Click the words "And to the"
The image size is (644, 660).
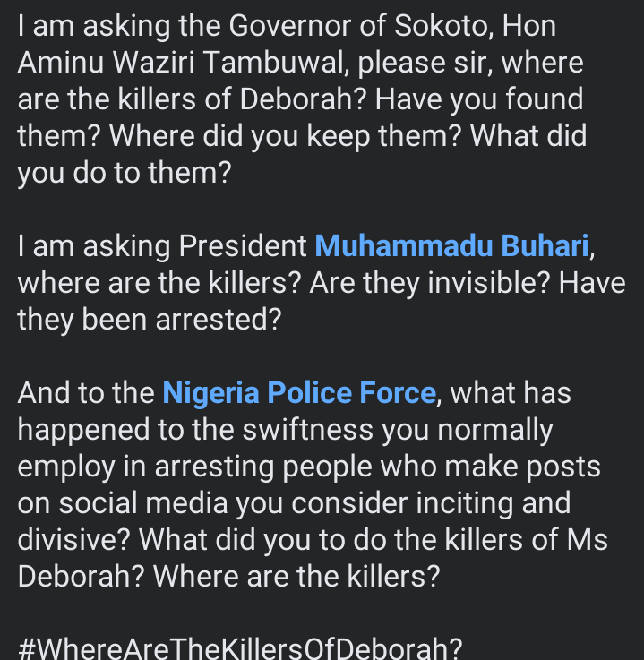point(86,393)
